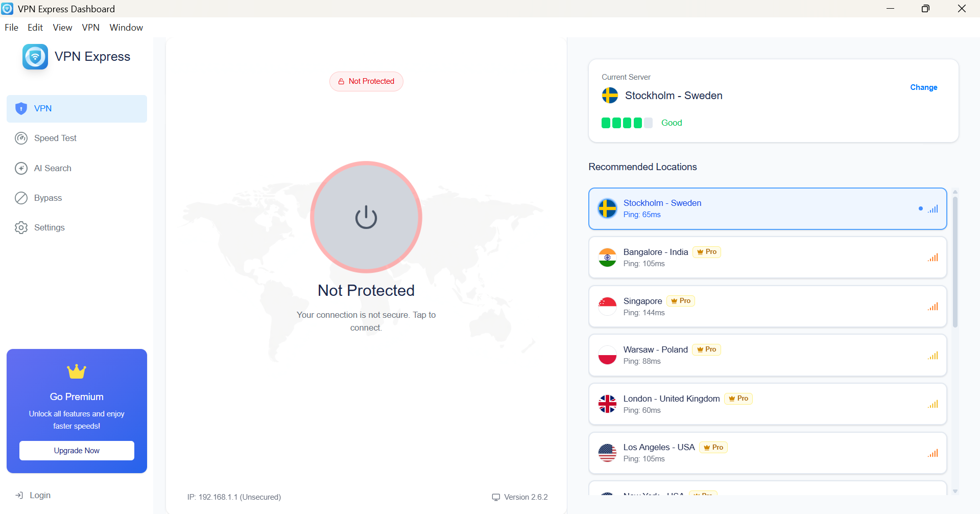
Task: Open the File menu
Action: pyautogui.click(x=11, y=27)
